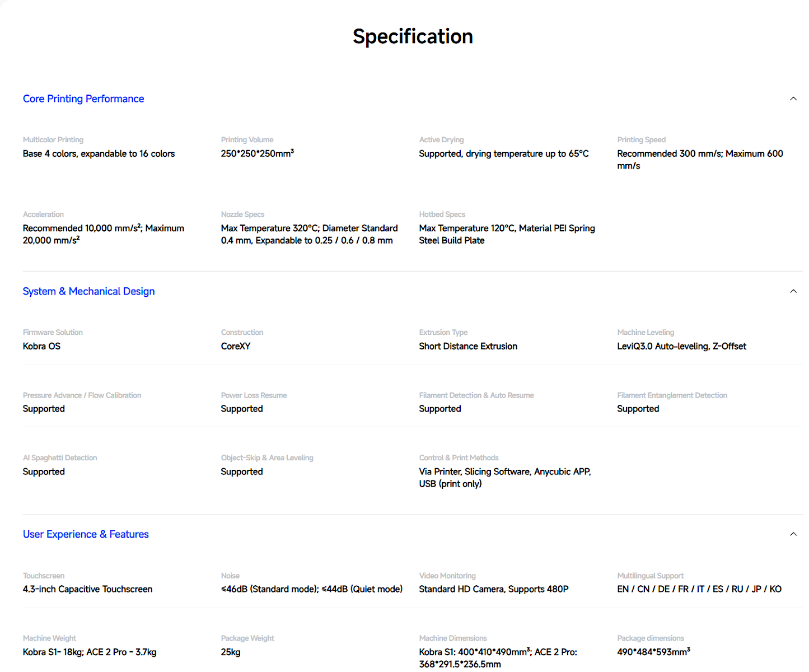Viewport: 809px width, 672px height.
Task: Click the Multilingual Support language list
Action: click(x=699, y=589)
